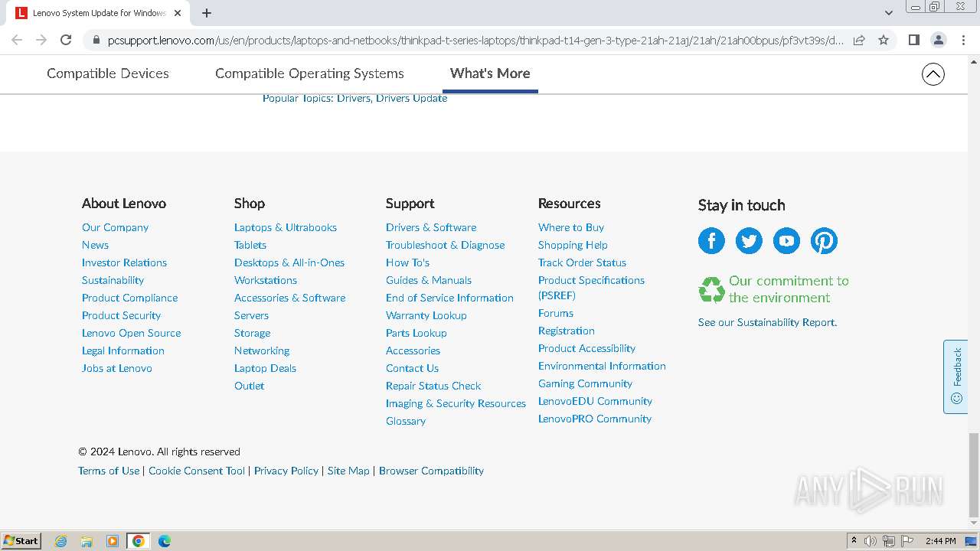Open the Browser Compatibility link
This screenshot has height=551, width=980.
pyautogui.click(x=431, y=471)
